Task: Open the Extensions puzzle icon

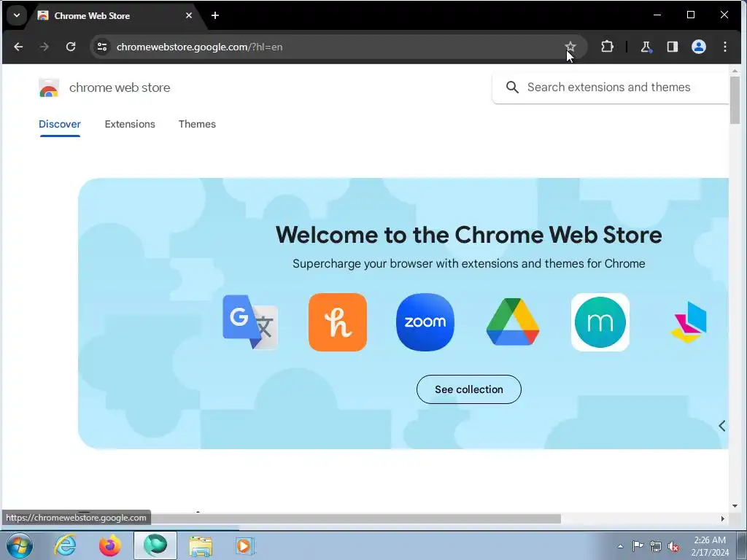Action: (x=607, y=47)
